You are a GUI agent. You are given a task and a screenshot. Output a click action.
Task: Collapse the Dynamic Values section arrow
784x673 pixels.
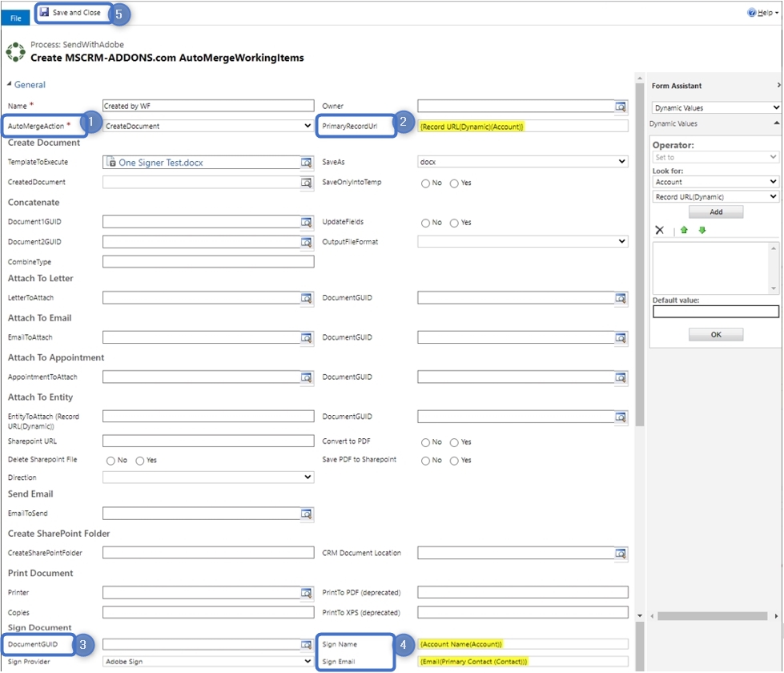pos(776,123)
